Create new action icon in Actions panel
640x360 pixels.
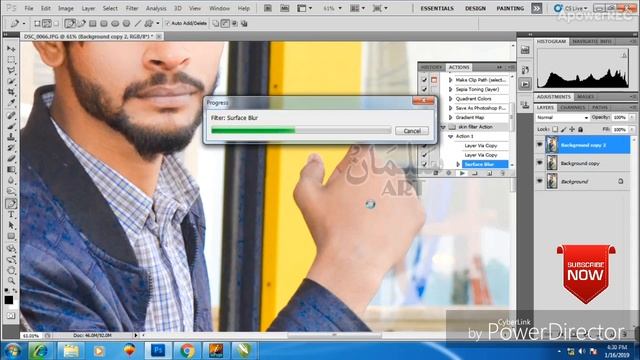pos(489,173)
